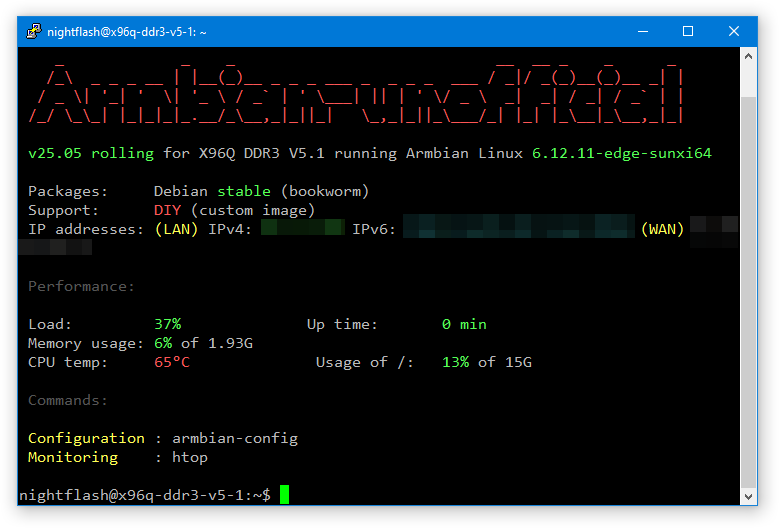The height and width of the screenshot is (528, 779).
Task: Click the scrollbar down arrow
Action: pos(749,496)
